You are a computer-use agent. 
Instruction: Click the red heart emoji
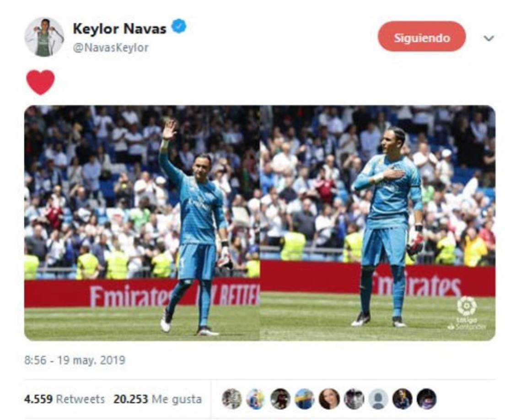[40, 82]
